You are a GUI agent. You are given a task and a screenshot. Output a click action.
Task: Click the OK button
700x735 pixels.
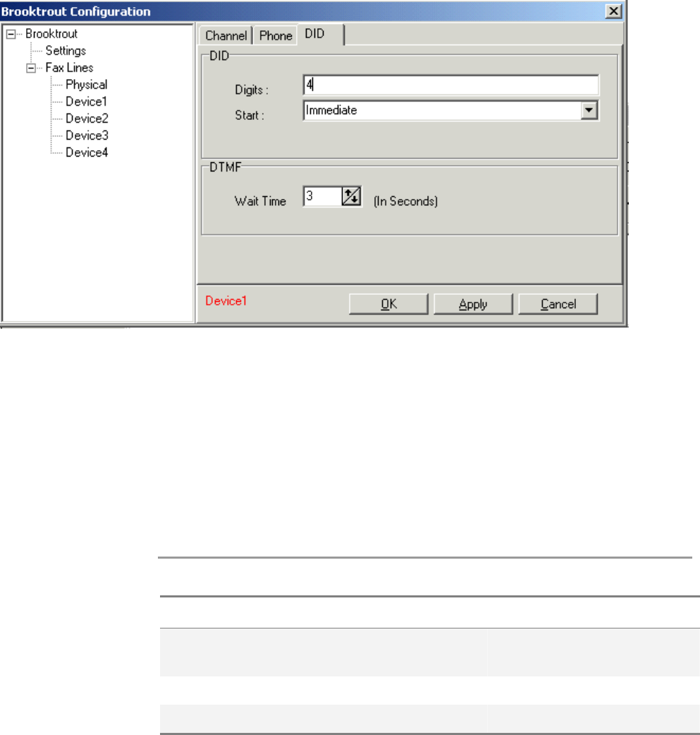tap(388, 304)
